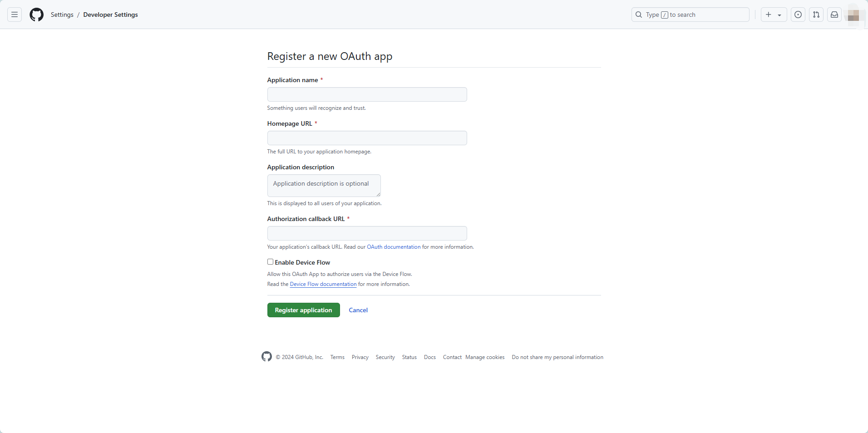The image size is (868, 433).
Task: Open the OAuth documentation link
Action: point(394,247)
